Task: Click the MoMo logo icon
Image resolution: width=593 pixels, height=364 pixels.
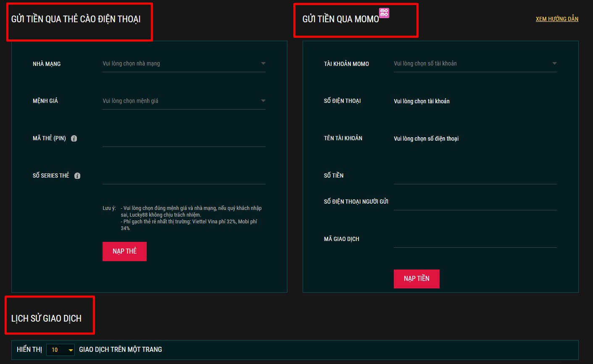Action: point(384,13)
